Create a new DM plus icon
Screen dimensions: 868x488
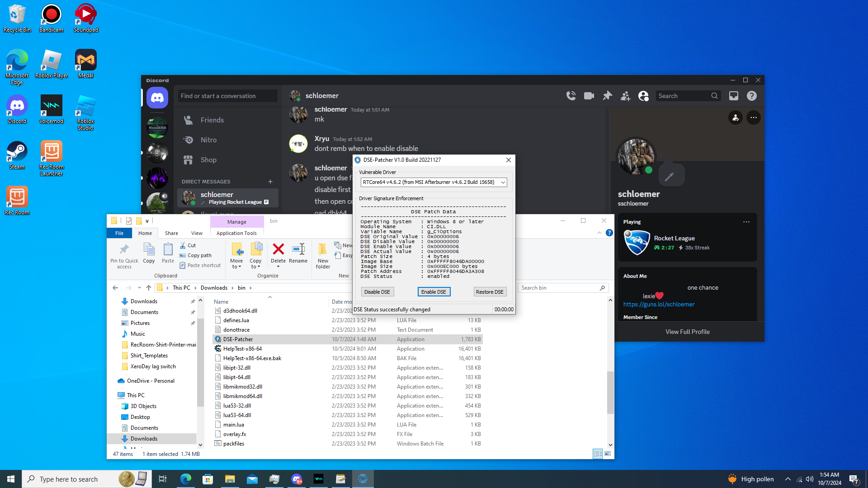270,182
